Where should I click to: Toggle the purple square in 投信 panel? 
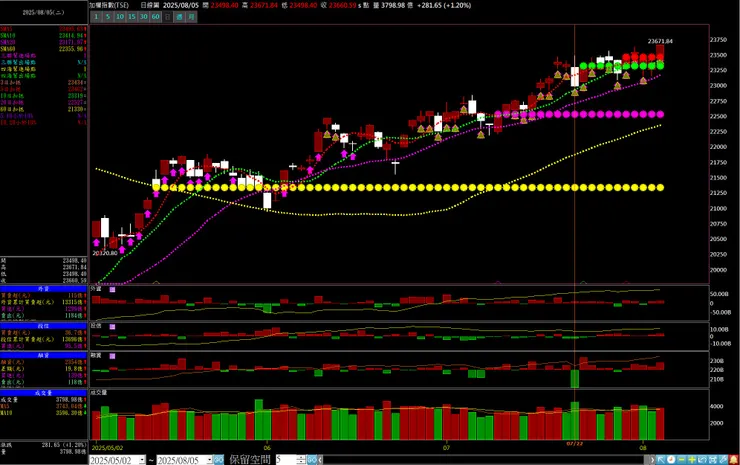coord(112,327)
